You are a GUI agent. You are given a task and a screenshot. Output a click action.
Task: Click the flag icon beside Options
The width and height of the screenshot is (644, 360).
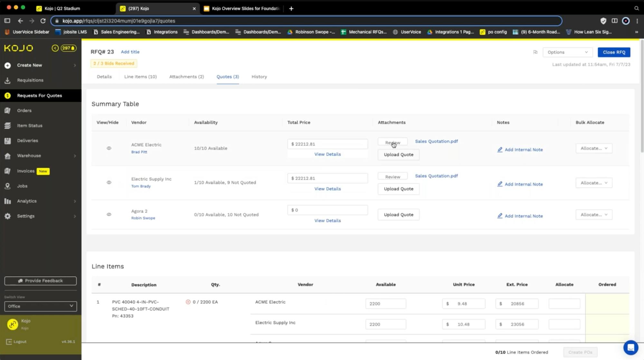[x=535, y=52]
